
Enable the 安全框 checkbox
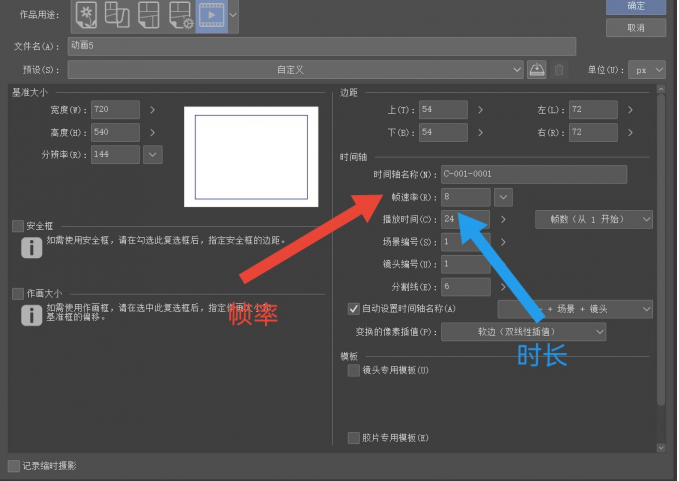pyautogui.click(x=18, y=226)
